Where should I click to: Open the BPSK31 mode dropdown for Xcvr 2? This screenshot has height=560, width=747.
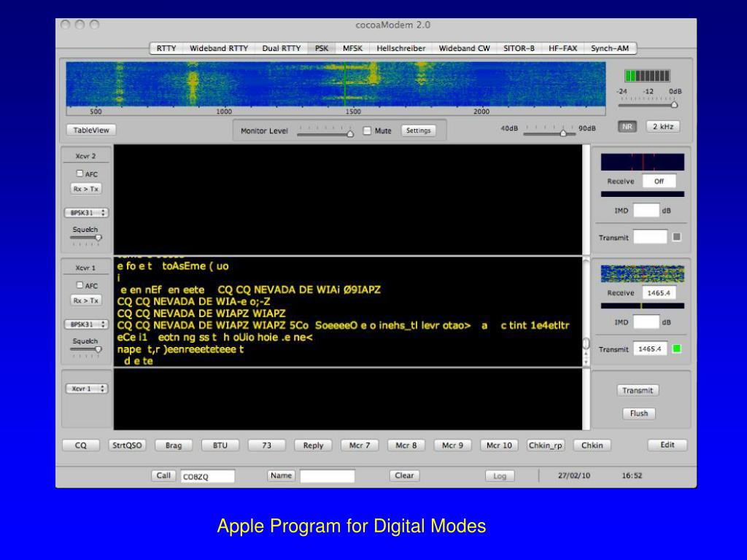(x=86, y=213)
